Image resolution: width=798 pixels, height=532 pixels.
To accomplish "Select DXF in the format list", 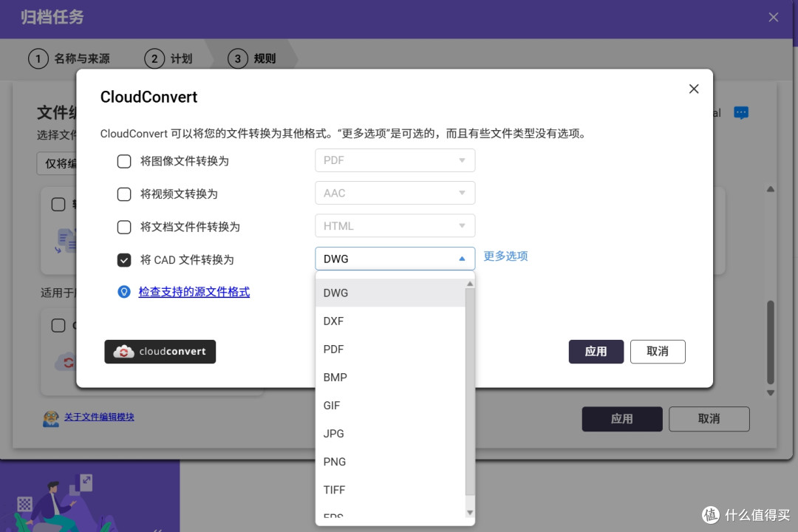I will 390,321.
